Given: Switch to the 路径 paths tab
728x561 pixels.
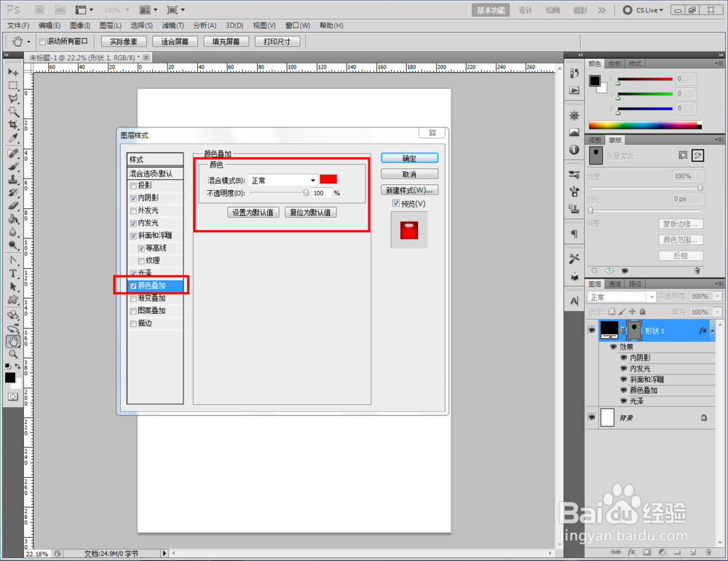Looking at the screenshot, I should [x=635, y=284].
